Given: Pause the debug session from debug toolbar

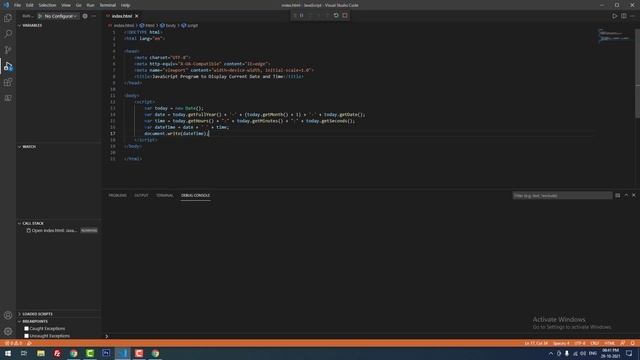Looking at the screenshot, I should [302, 16].
